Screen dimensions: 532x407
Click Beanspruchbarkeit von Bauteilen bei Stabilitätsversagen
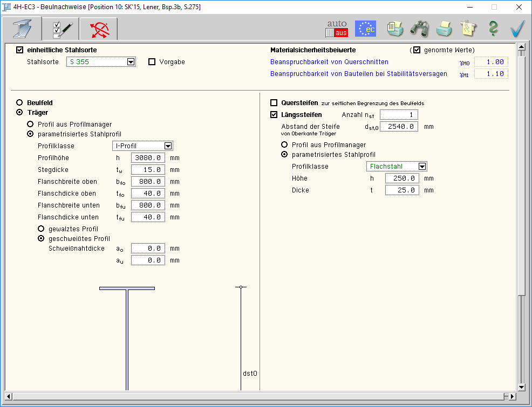tap(358, 74)
